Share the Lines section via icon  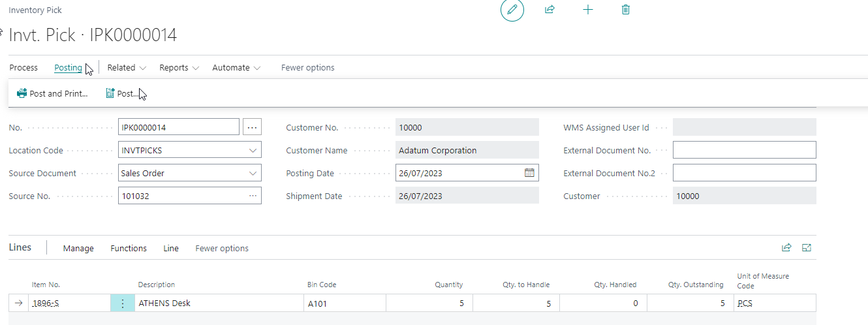point(786,248)
